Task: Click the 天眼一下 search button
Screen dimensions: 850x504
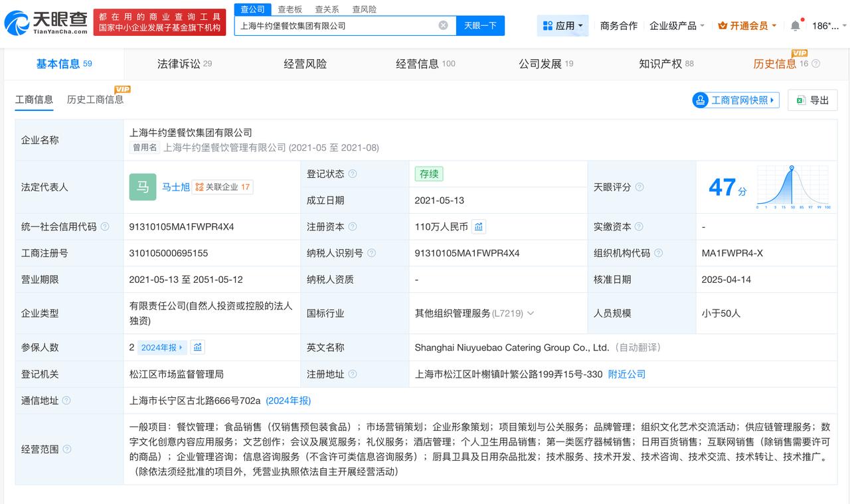Action: [480, 25]
